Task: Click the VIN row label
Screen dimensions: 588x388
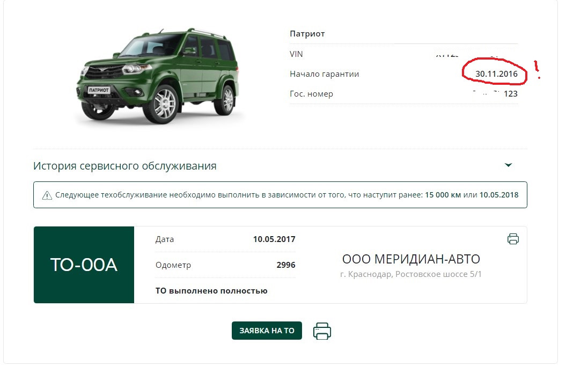Action: pyautogui.click(x=296, y=54)
